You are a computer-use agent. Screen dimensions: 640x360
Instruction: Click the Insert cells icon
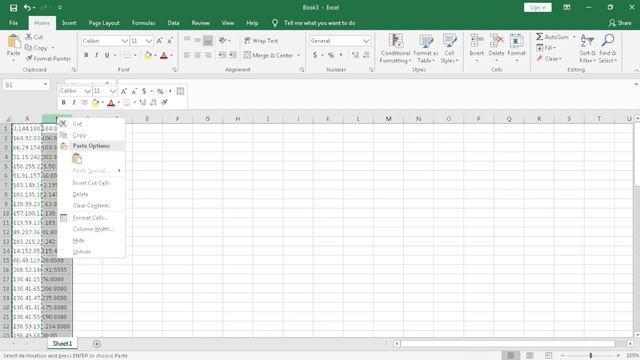pyautogui.click(x=476, y=41)
